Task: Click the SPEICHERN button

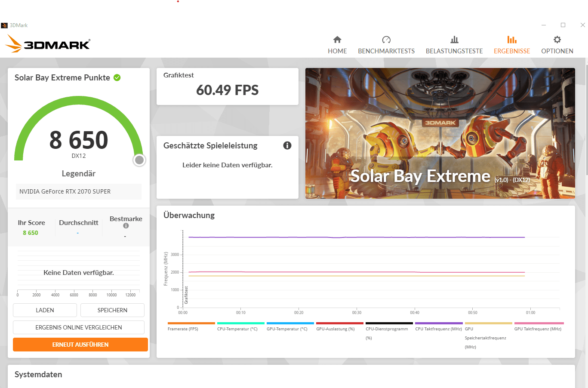Action: 112,310
